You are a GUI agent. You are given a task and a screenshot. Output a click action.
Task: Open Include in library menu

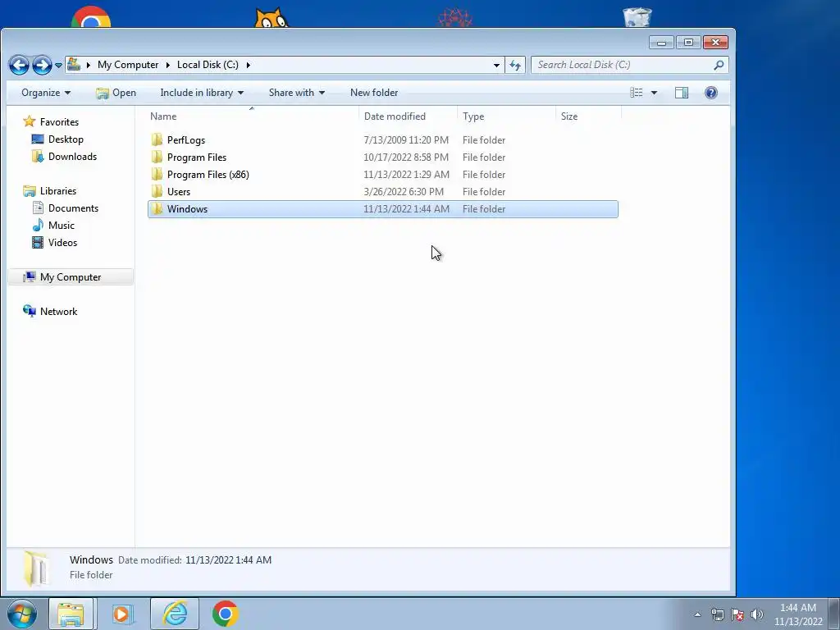pyautogui.click(x=202, y=93)
